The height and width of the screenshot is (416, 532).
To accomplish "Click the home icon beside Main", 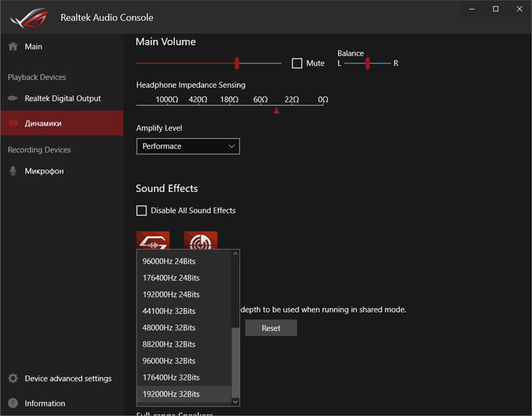I will (x=13, y=47).
